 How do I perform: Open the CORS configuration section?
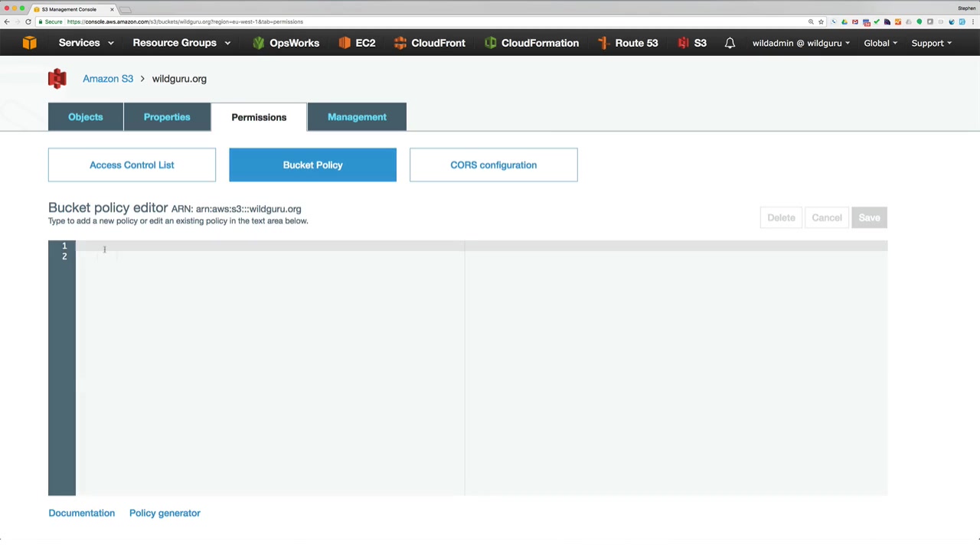point(493,165)
